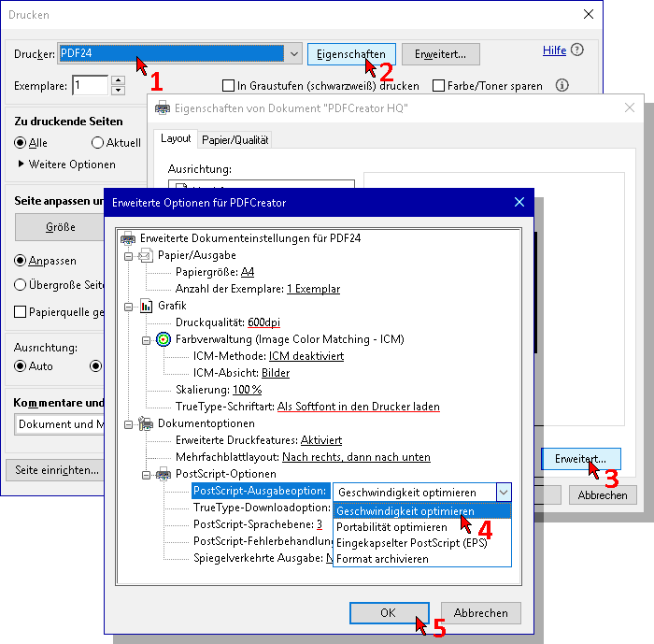Open the Drucker PDF24 dropdown
654x644 pixels.
tap(293, 53)
